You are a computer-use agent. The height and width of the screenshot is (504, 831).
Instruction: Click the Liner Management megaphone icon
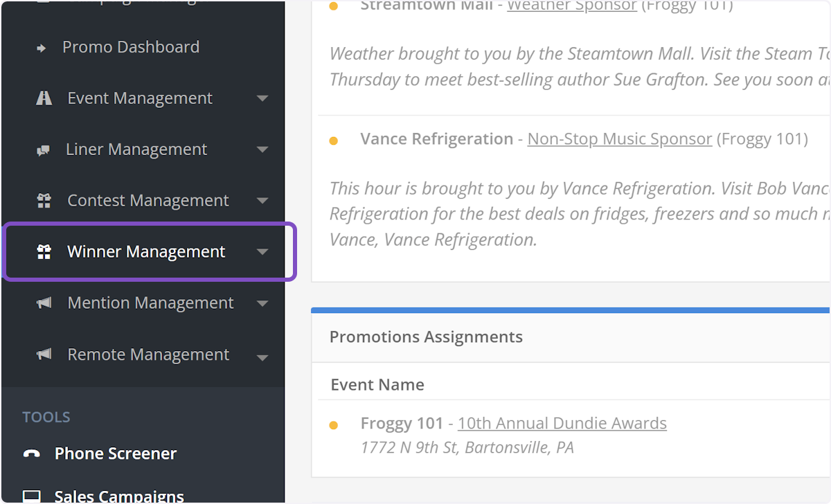pos(44,149)
